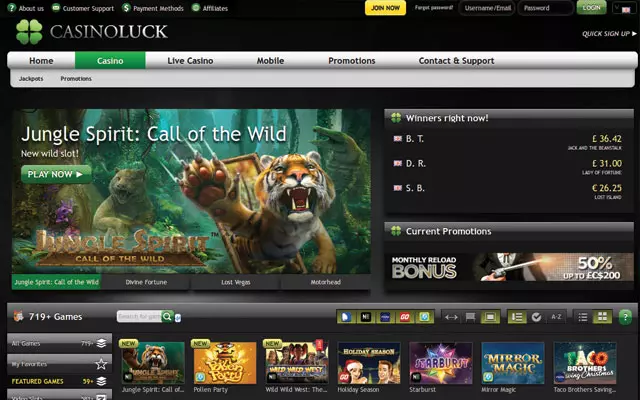Filter by the first blue game provider
The image size is (640, 400).
(346, 317)
